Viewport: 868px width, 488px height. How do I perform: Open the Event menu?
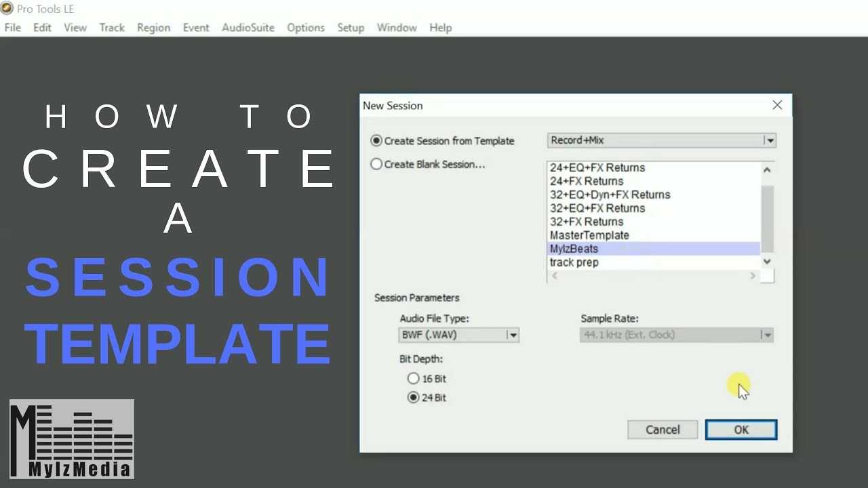pos(196,28)
